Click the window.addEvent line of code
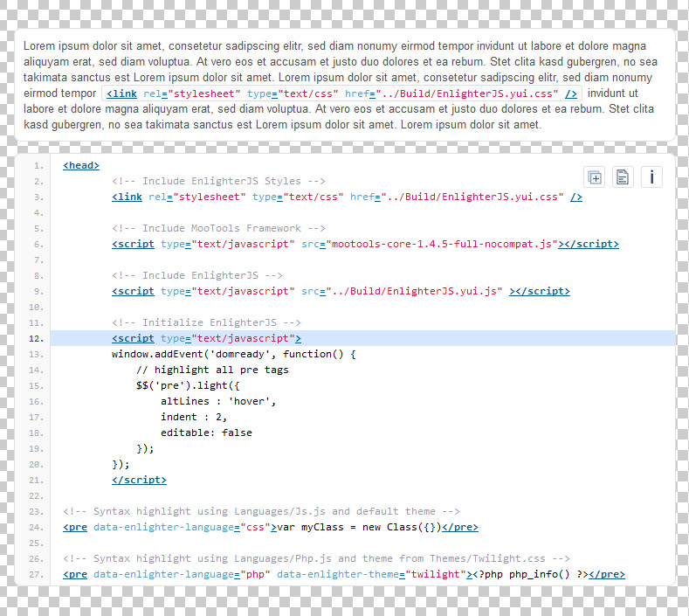The width and height of the screenshot is (689, 616). (x=233, y=354)
